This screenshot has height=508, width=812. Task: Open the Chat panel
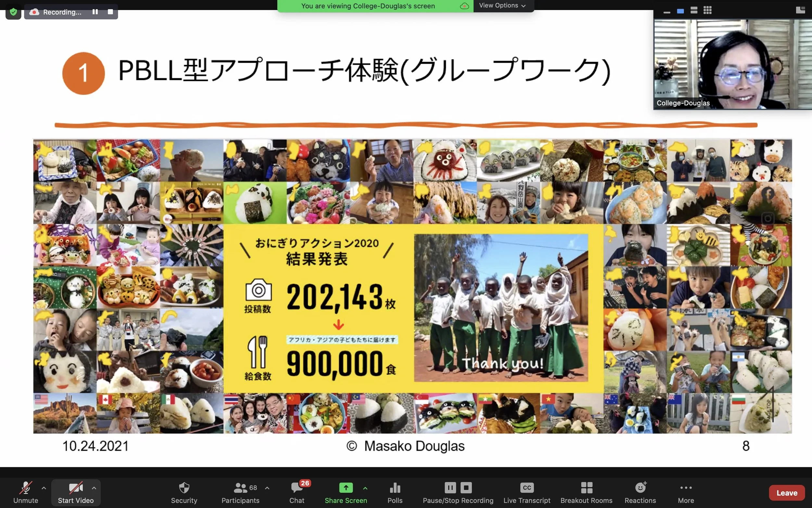point(297,492)
